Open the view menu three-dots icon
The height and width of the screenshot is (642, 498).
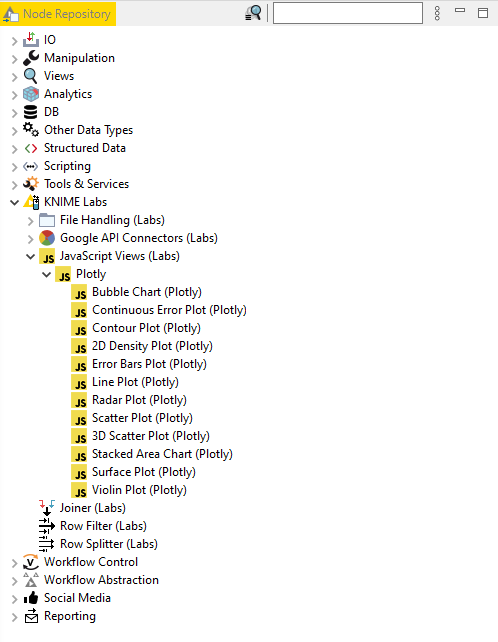click(437, 14)
